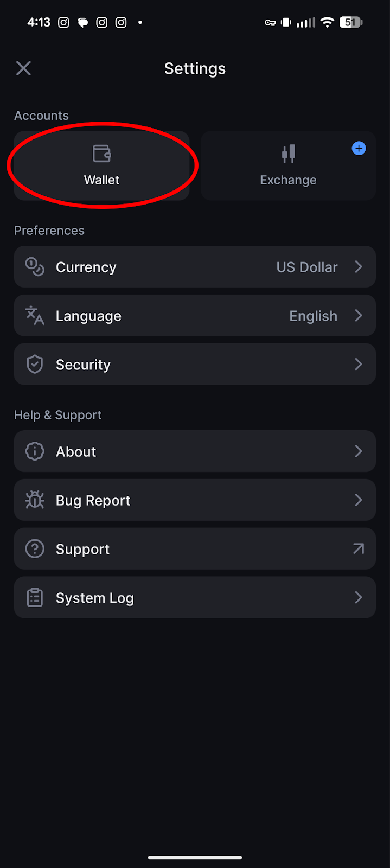Tap the Currency coins icon
Viewport: 390px width, 868px height.
tap(35, 267)
